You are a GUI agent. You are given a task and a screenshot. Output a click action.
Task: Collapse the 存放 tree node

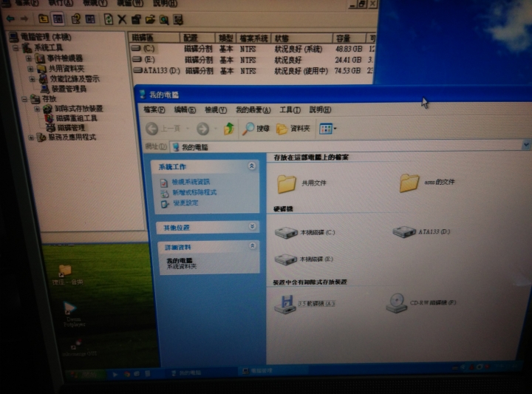(24, 99)
